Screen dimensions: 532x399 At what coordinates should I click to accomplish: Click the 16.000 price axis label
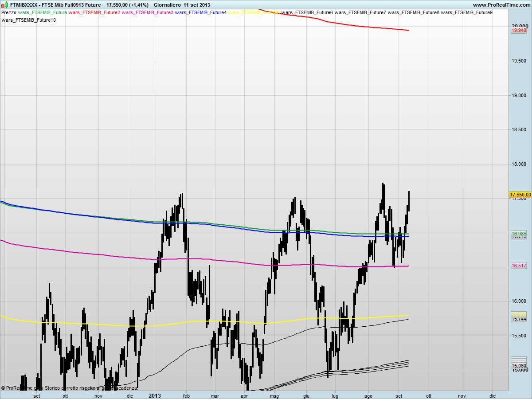click(x=519, y=301)
